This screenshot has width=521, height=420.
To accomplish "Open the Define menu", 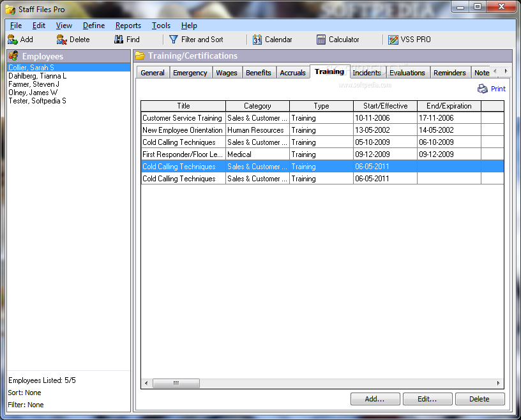I will click(94, 26).
